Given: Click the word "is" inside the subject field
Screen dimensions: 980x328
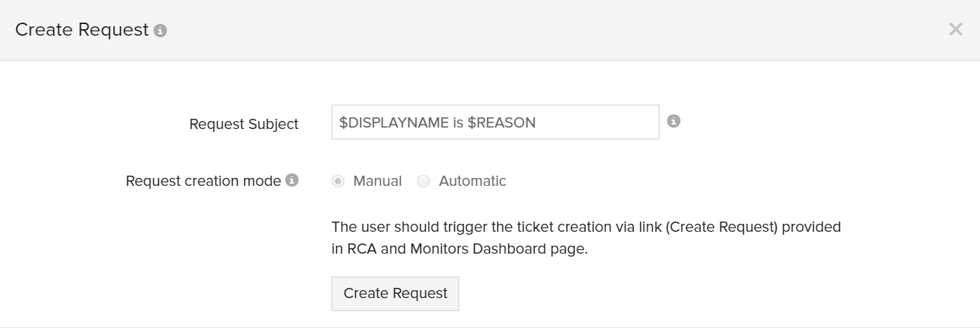Looking at the screenshot, I should click(458, 122).
